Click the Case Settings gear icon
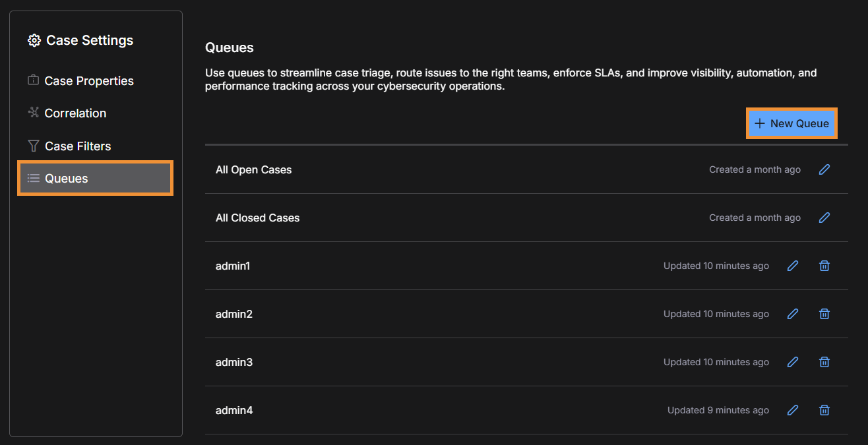The image size is (868, 445). pos(34,41)
